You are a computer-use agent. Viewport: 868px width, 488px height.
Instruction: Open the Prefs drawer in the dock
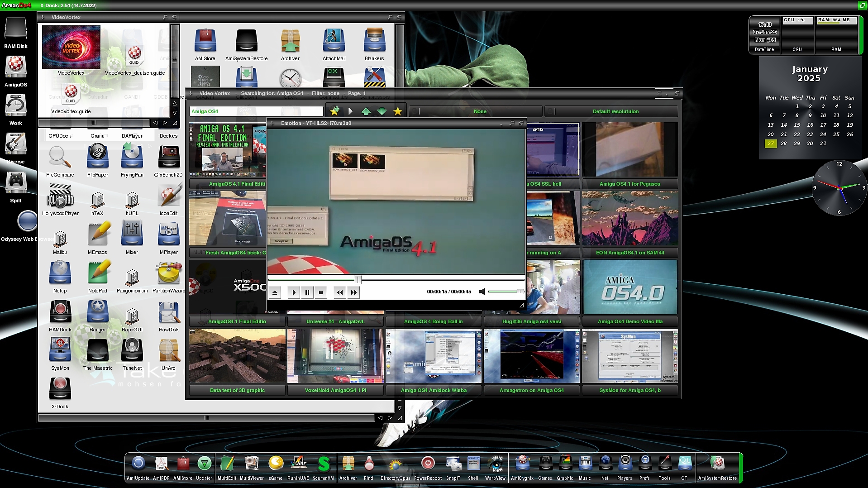click(644, 463)
